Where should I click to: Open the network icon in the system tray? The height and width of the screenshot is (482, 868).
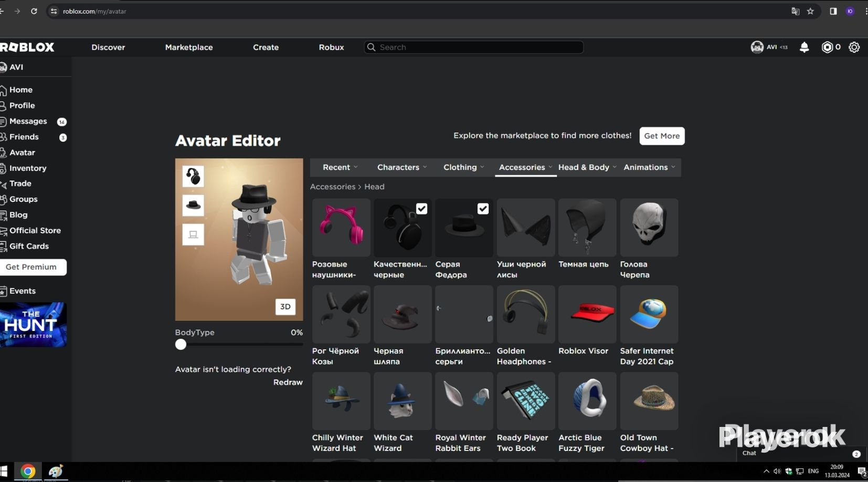click(x=800, y=472)
